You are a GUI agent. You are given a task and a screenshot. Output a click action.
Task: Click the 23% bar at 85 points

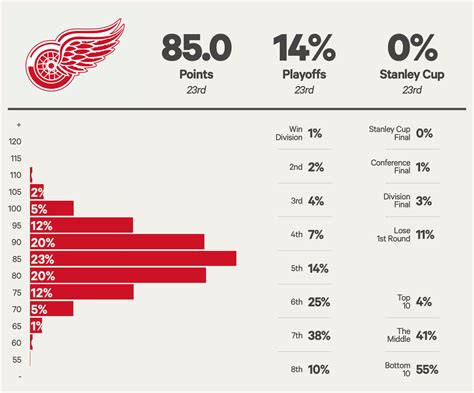[133, 259]
